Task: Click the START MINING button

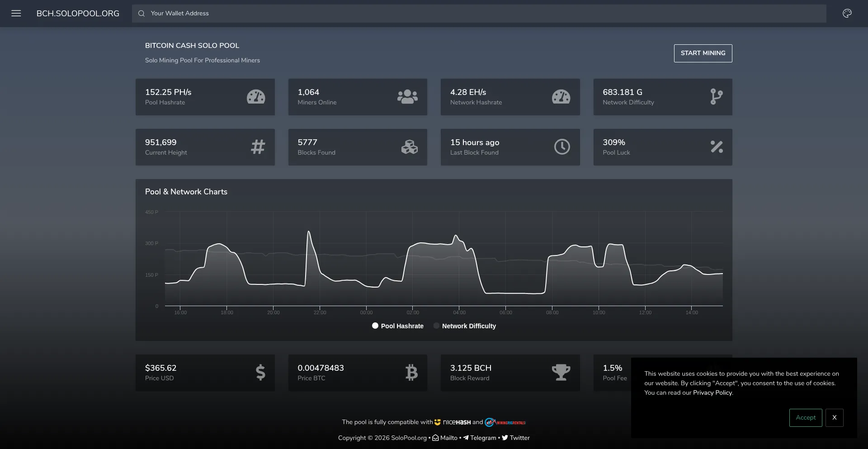Action: tap(703, 53)
